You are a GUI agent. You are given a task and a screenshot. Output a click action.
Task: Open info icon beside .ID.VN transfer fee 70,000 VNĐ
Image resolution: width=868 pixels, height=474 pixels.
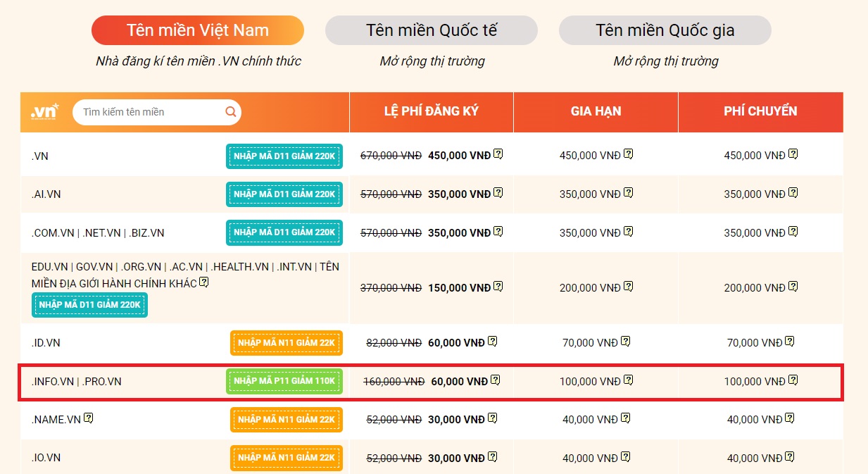point(791,341)
